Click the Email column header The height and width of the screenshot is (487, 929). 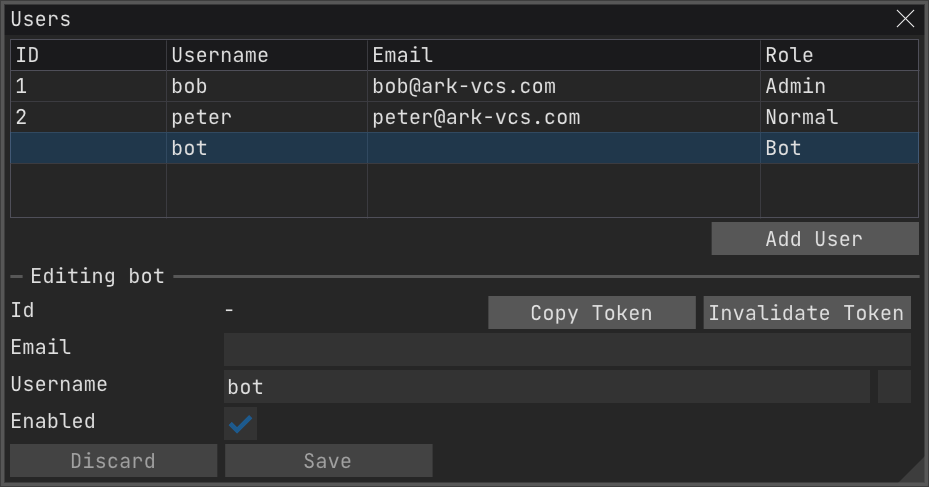pos(402,55)
